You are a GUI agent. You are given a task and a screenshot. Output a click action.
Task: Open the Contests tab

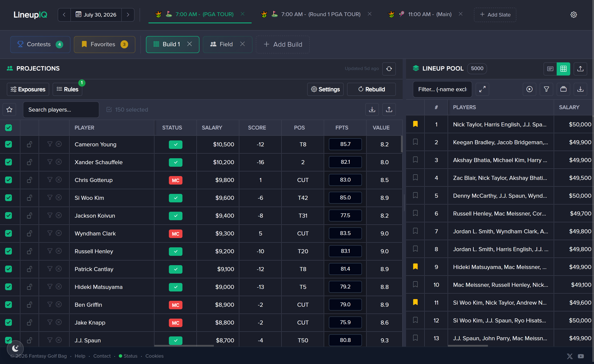click(40, 44)
